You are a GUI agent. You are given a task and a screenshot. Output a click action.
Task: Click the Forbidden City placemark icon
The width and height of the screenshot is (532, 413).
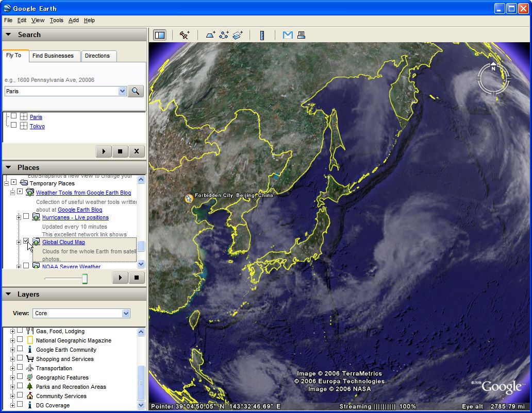tap(189, 199)
